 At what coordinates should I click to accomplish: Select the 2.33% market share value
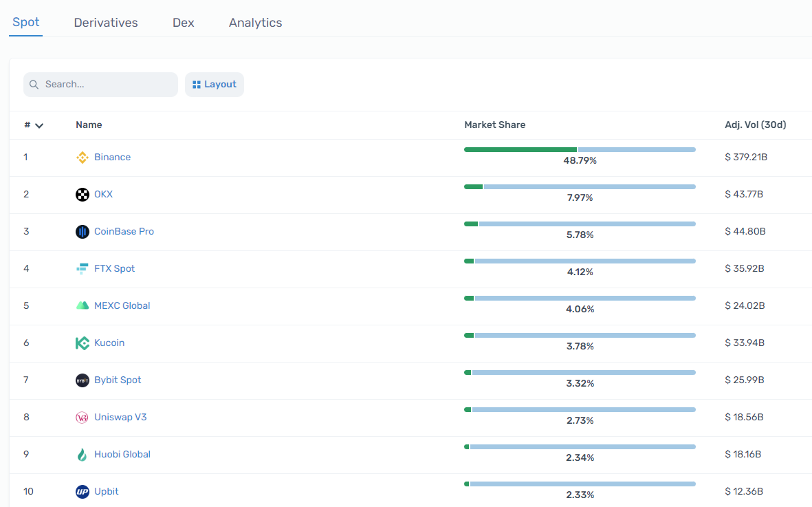click(x=580, y=495)
